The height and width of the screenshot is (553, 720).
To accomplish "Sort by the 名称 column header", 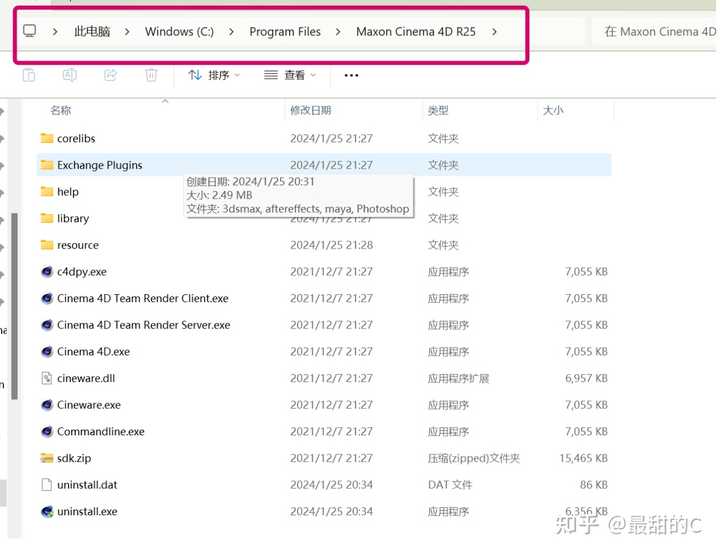I will pyautogui.click(x=61, y=110).
